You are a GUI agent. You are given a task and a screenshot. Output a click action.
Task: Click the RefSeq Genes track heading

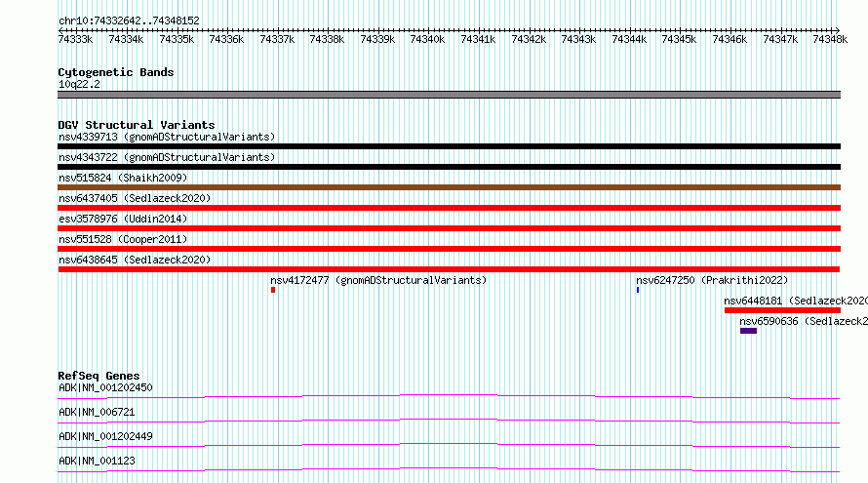point(99,376)
